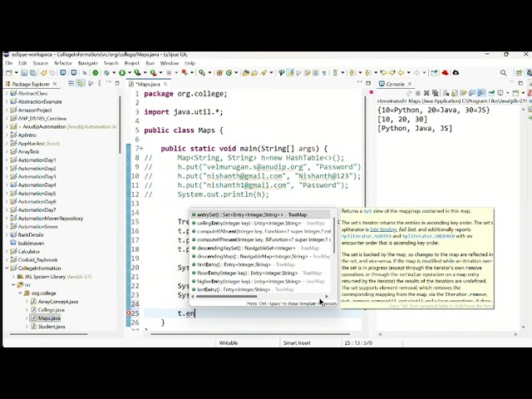The width and height of the screenshot is (532, 399).
Task: Click Collapse All in Package Explorer
Action: click(x=71, y=83)
